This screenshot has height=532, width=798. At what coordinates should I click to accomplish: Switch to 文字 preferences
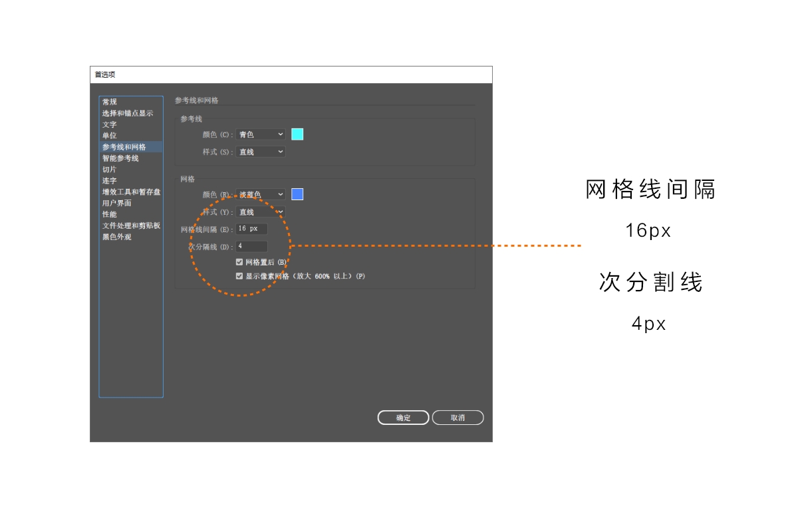click(x=110, y=124)
